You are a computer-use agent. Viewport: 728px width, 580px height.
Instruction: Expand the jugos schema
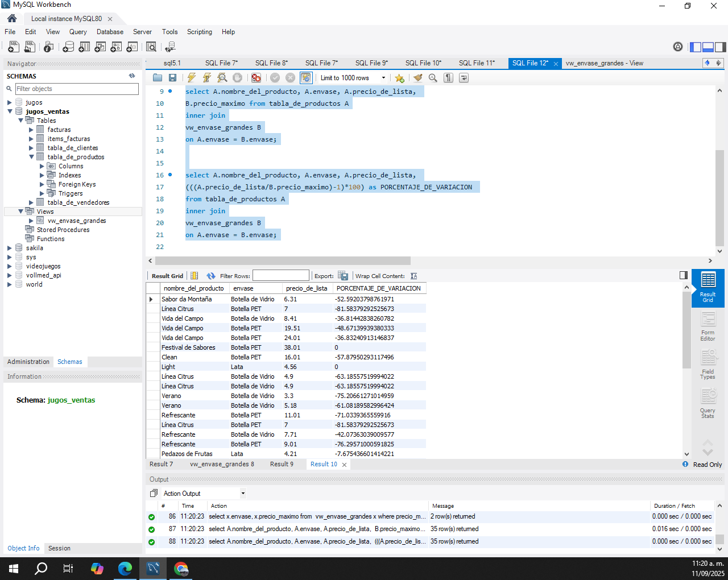[x=10, y=102]
